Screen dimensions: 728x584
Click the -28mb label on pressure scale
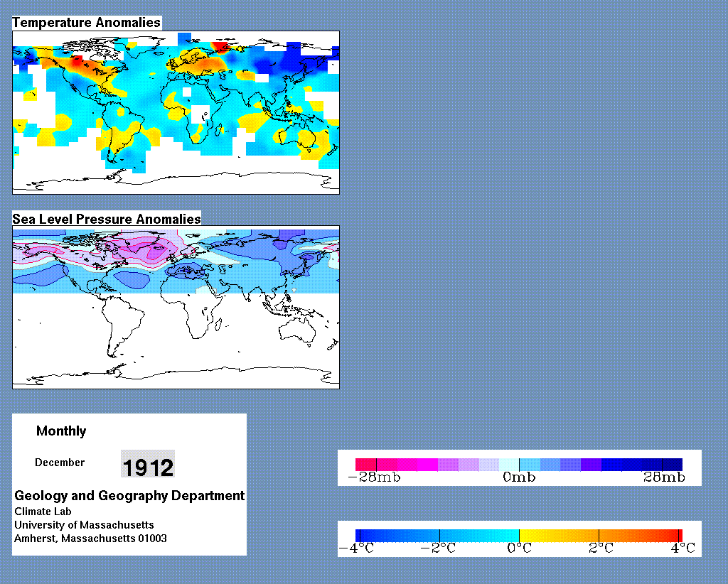click(x=374, y=477)
